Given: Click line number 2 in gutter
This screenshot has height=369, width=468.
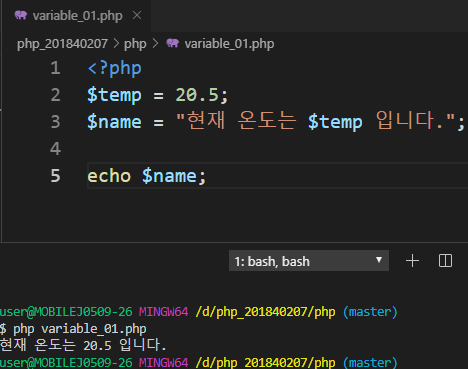Looking at the screenshot, I should (55, 95).
